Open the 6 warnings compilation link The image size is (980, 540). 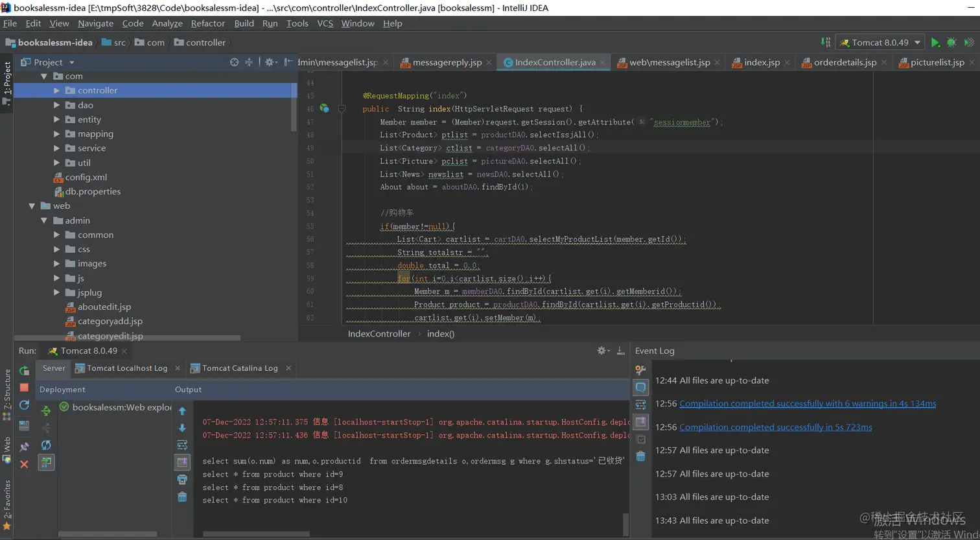808,403
